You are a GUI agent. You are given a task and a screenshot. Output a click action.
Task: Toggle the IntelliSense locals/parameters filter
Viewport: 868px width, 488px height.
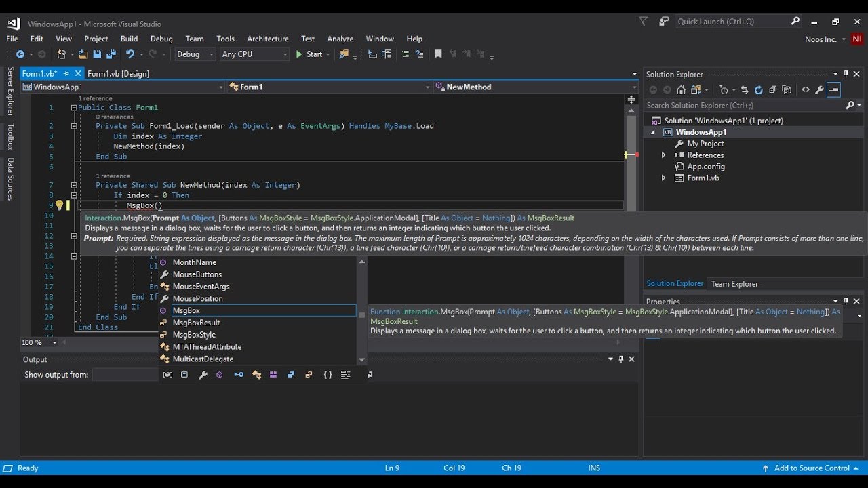[x=167, y=374]
